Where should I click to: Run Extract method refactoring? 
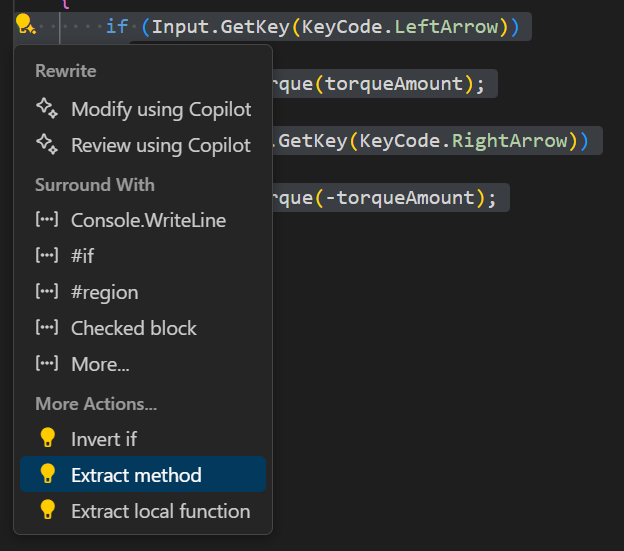136,475
